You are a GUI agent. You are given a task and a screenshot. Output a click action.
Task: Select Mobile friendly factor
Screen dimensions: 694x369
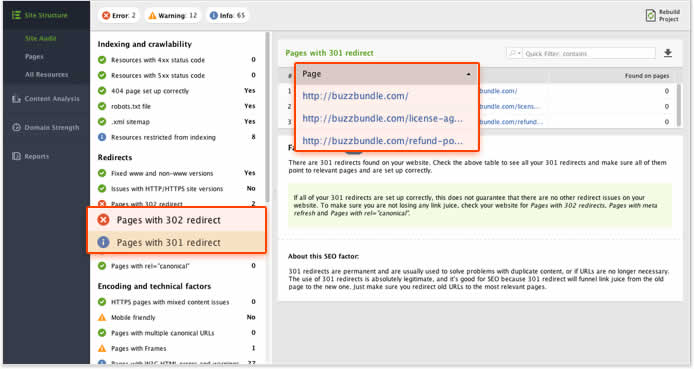[177, 317]
